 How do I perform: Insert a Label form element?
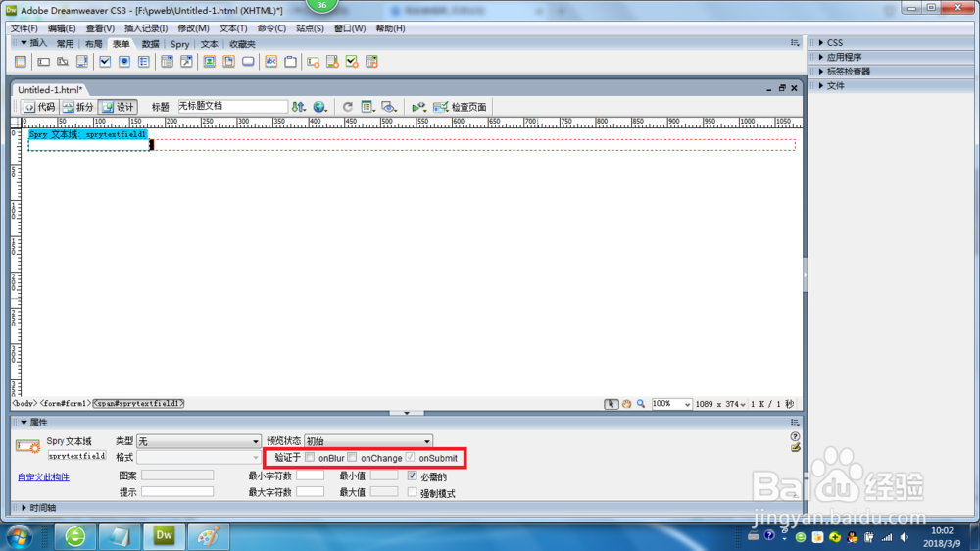coord(271,62)
